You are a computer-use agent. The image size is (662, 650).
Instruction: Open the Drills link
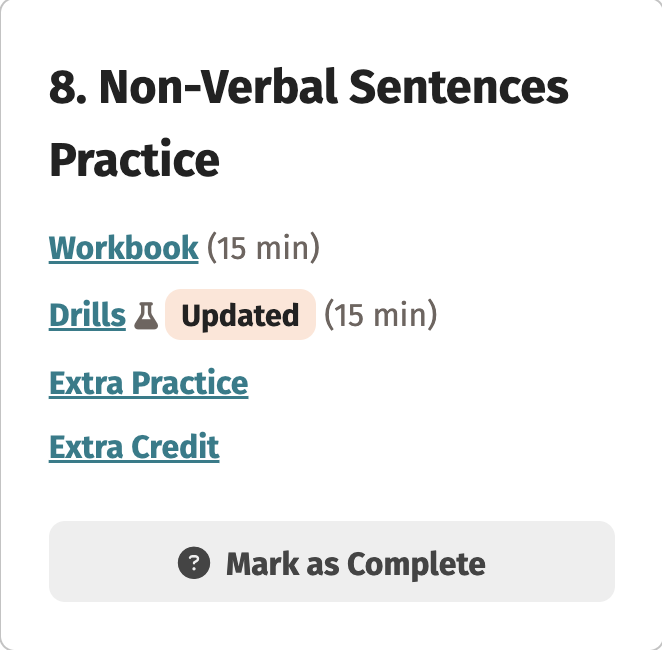[87, 316]
